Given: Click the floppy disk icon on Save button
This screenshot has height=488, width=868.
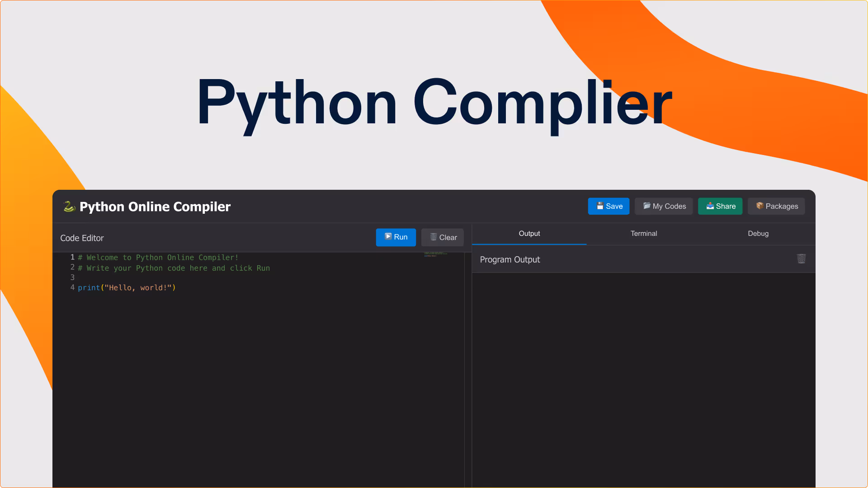Looking at the screenshot, I should coord(599,206).
